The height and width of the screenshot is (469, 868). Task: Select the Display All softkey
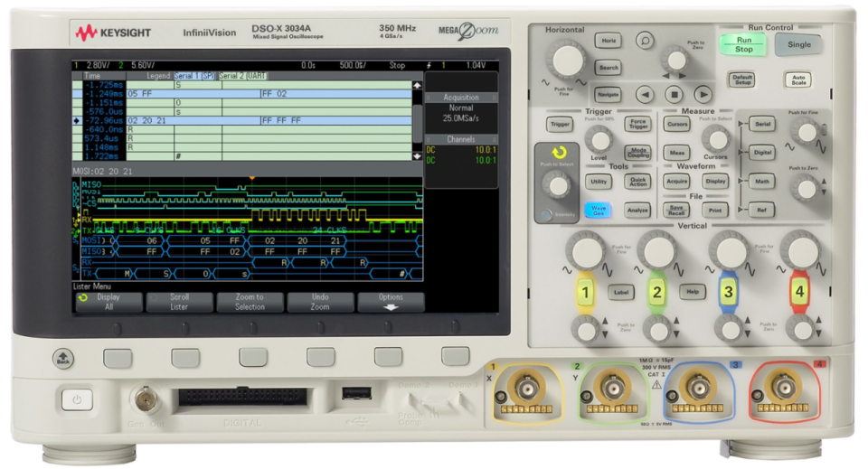109,302
